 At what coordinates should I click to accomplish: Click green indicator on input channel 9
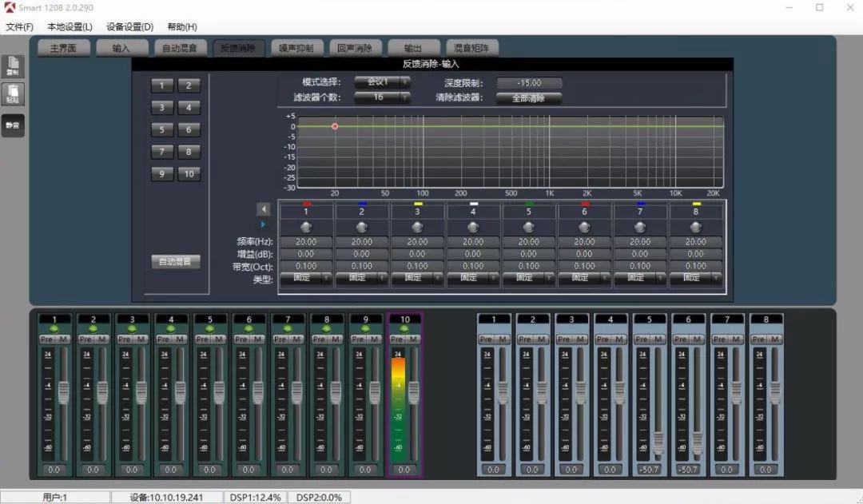point(365,329)
